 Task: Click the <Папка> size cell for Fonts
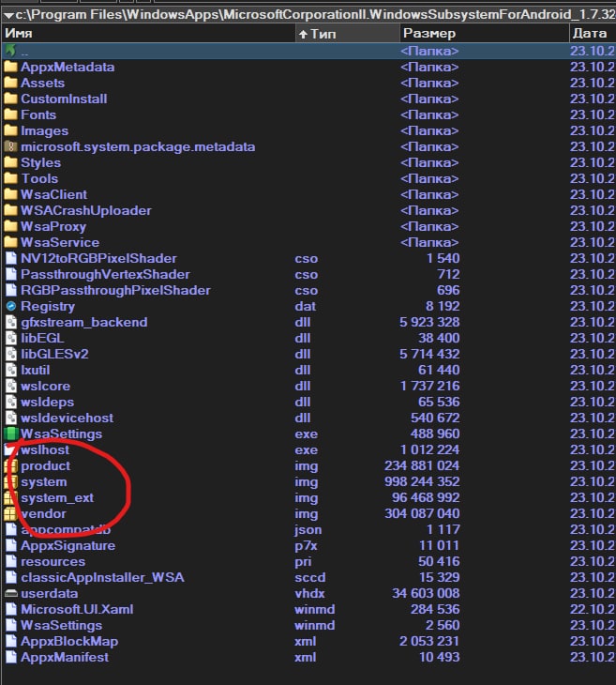tap(429, 114)
